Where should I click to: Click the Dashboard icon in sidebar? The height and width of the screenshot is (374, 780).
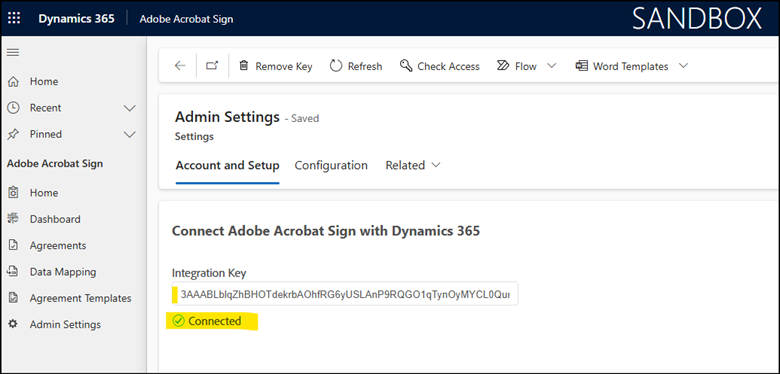pyautogui.click(x=14, y=219)
